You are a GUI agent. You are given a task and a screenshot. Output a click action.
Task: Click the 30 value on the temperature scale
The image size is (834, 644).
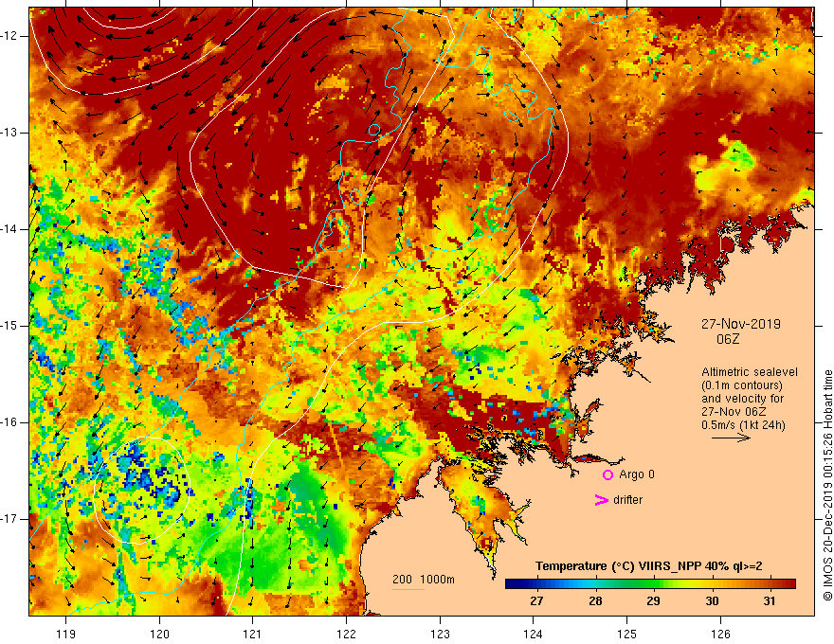(x=712, y=601)
